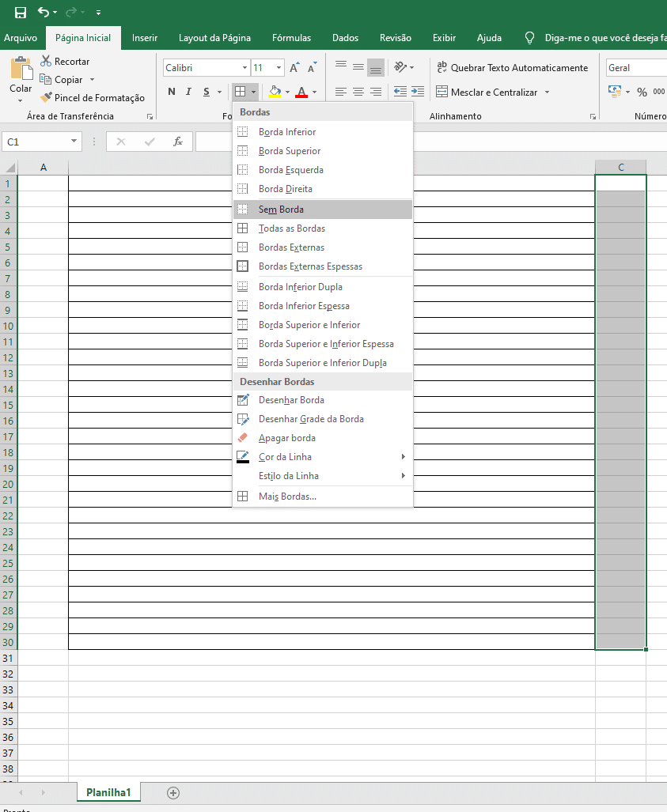The width and height of the screenshot is (667, 812).
Task: Open the Exibir tab
Action: 444,38
